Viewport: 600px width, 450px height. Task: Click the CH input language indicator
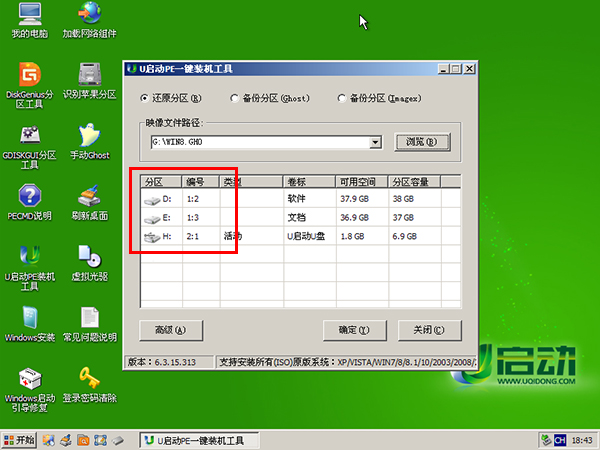pos(560,440)
